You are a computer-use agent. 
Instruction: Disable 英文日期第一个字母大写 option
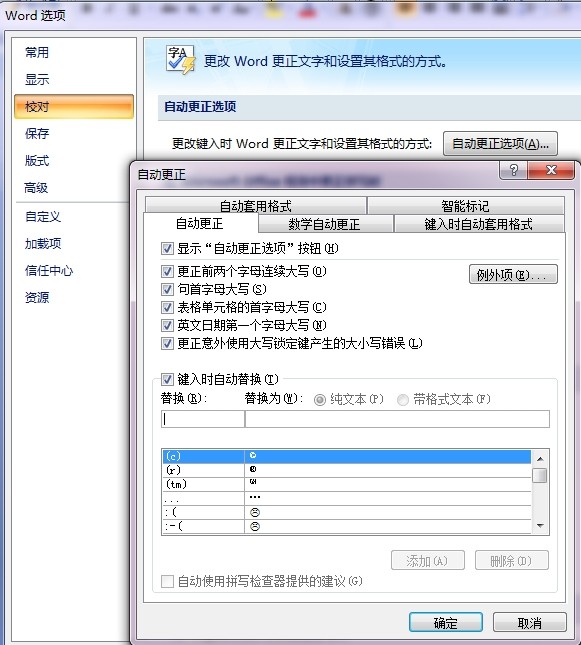pyautogui.click(x=167, y=326)
